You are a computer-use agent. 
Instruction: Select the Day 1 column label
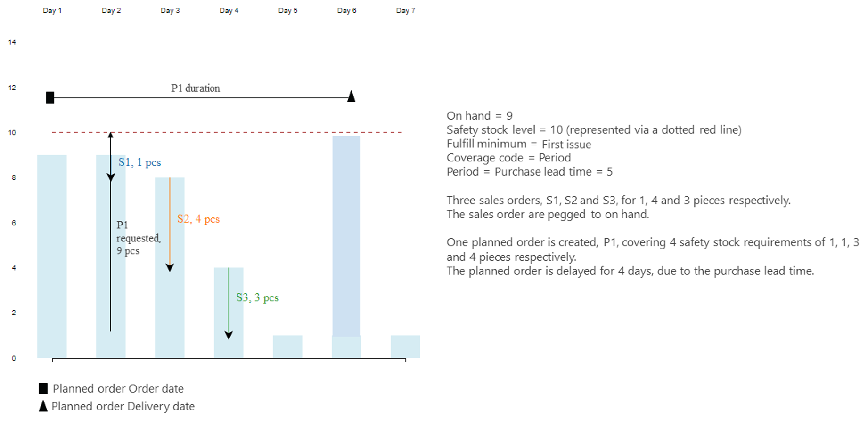52,10
